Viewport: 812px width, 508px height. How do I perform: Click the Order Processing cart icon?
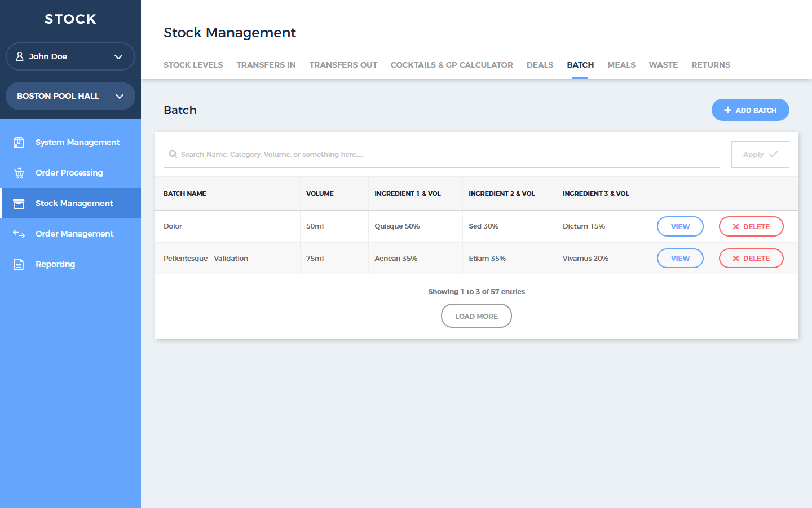(19, 173)
